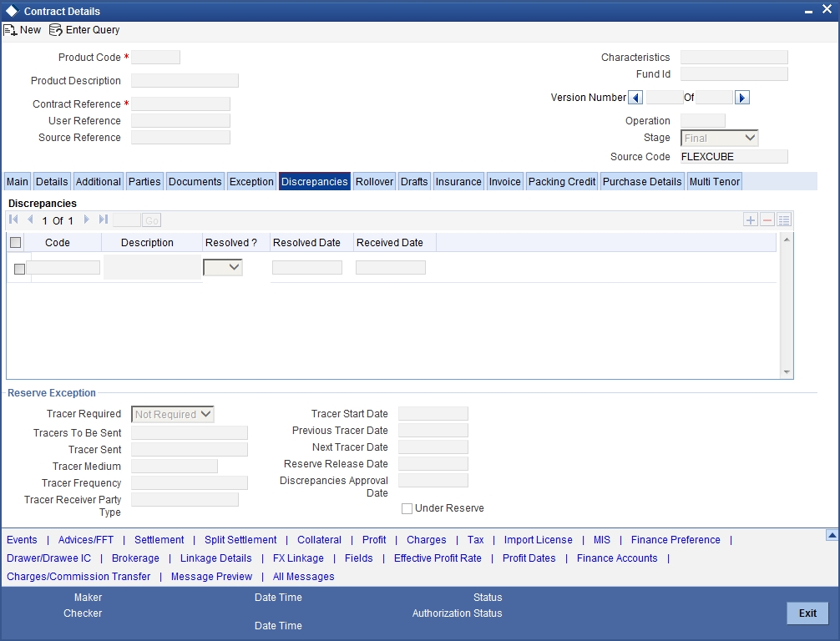Open the Parties tab
Viewport: 840px width, 641px height.
click(x=144, y=182)
